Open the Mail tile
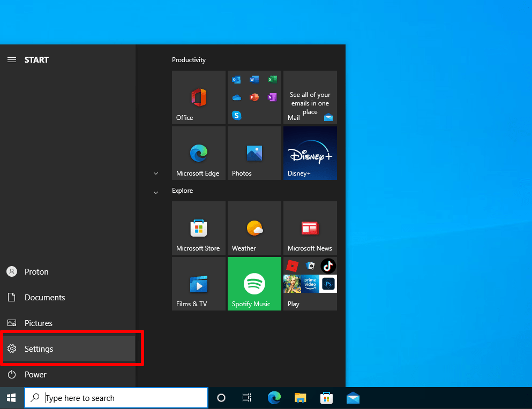The width and height of the screenshot is (532, 409). click(x=310, y=97)
